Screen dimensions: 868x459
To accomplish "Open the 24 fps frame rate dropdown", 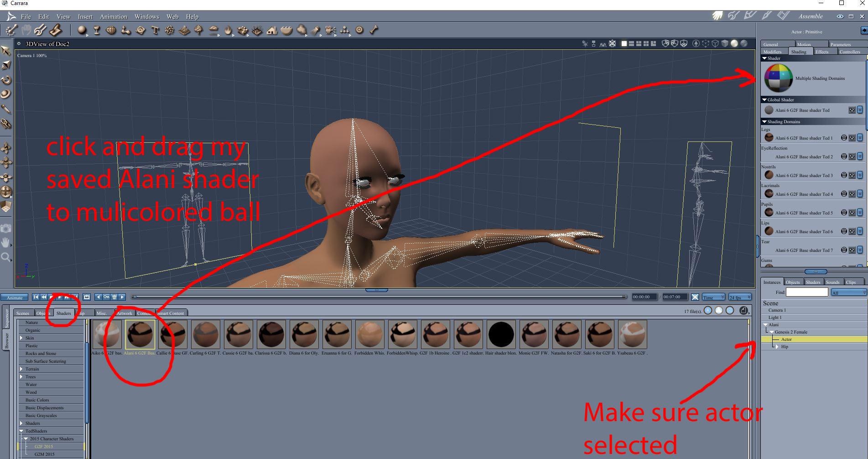I will (x=740, y=297).
